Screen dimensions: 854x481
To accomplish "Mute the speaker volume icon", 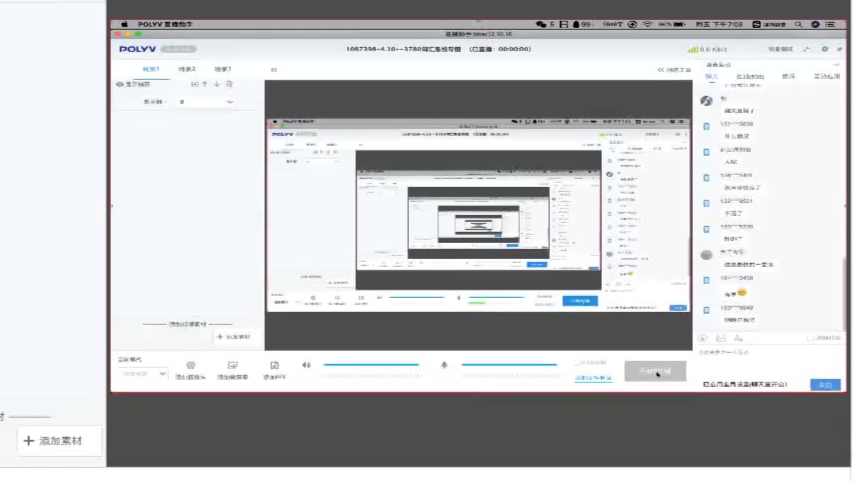I will click(x=307, y=365).
